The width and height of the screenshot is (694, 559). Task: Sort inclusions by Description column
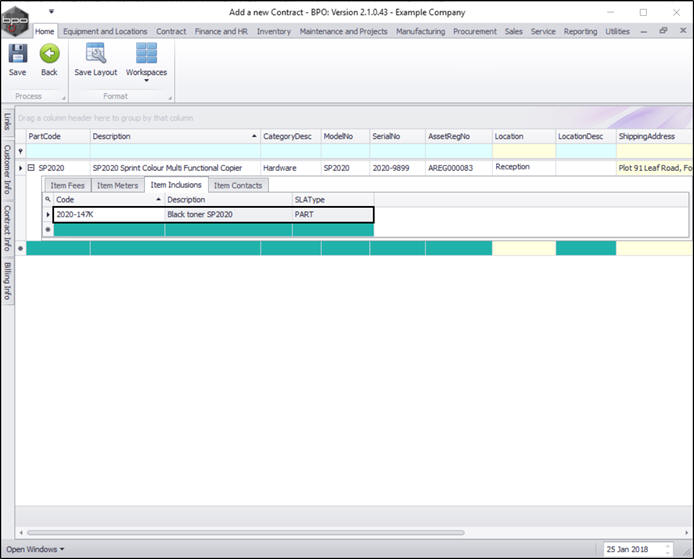(x=228, y=200)
